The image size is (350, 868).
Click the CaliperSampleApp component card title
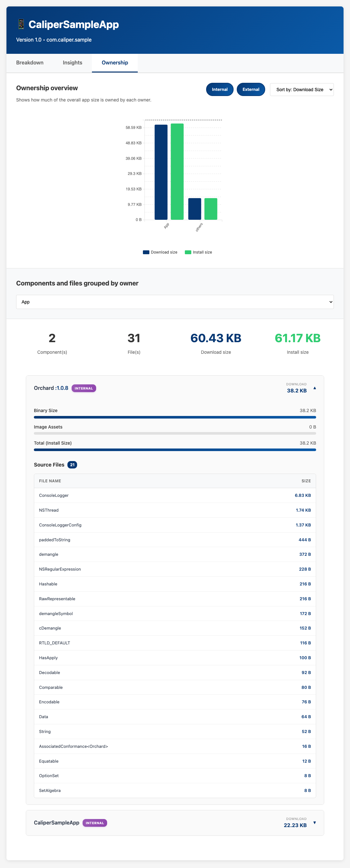click(x=56, y=823)
